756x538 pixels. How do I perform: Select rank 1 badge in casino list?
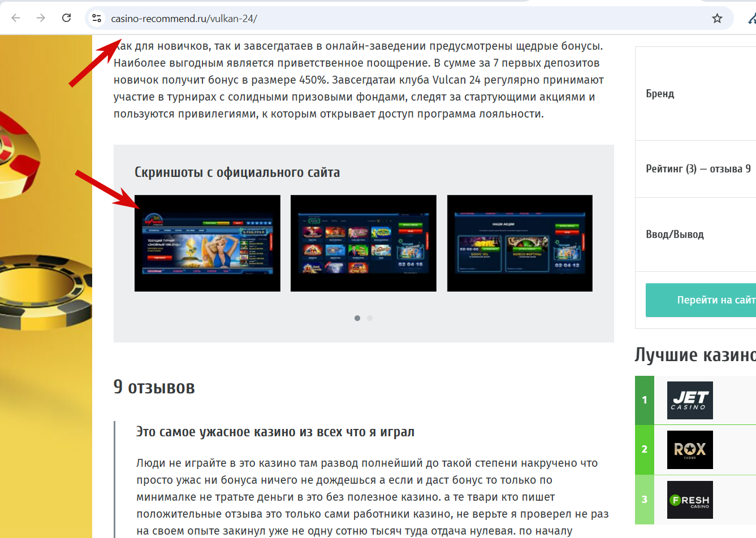click(645, 400)
